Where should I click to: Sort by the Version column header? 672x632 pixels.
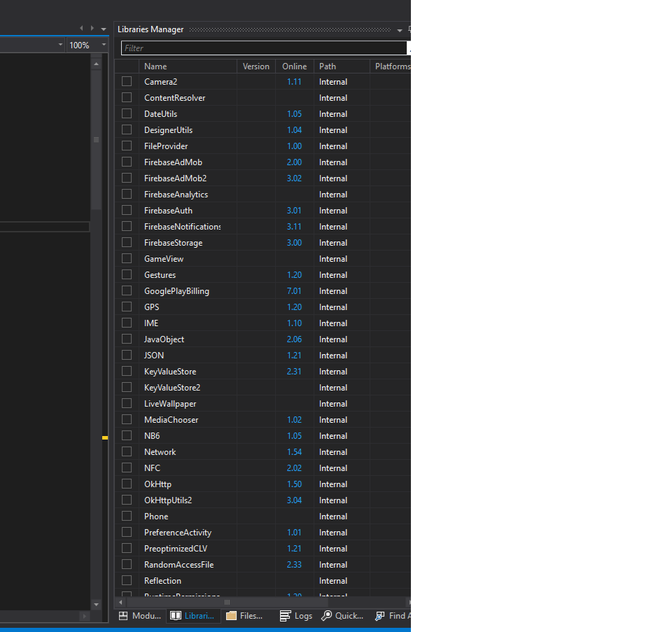point(256,66)
